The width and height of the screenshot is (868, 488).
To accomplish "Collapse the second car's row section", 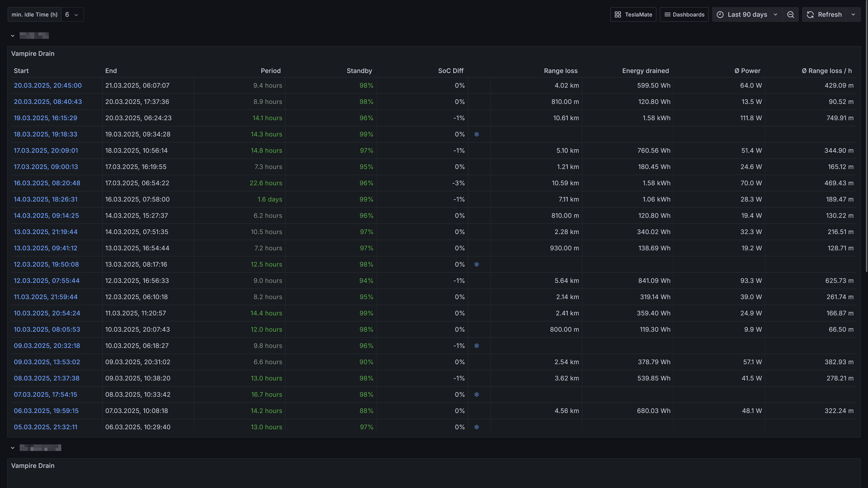I will 13,448.
